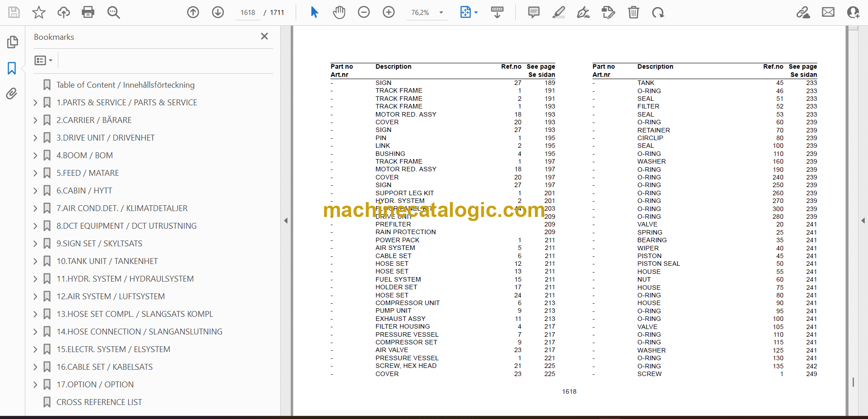This screenshot has width=868, height=419.
Task: Open CROSS REFERENCE LIST bookmark
Action: 99,402
